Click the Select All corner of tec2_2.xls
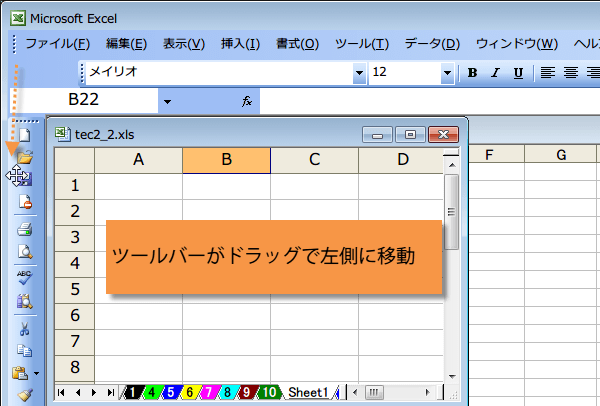The height and width of the screenshot is (406, 600). pos(75,161)
